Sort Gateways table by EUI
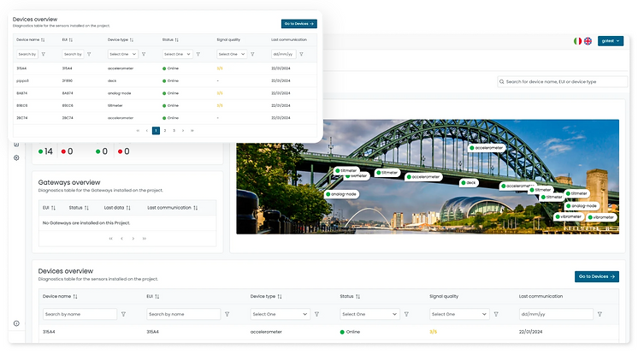The height and width of the screenshot is (355, 644). coord(53,208)
